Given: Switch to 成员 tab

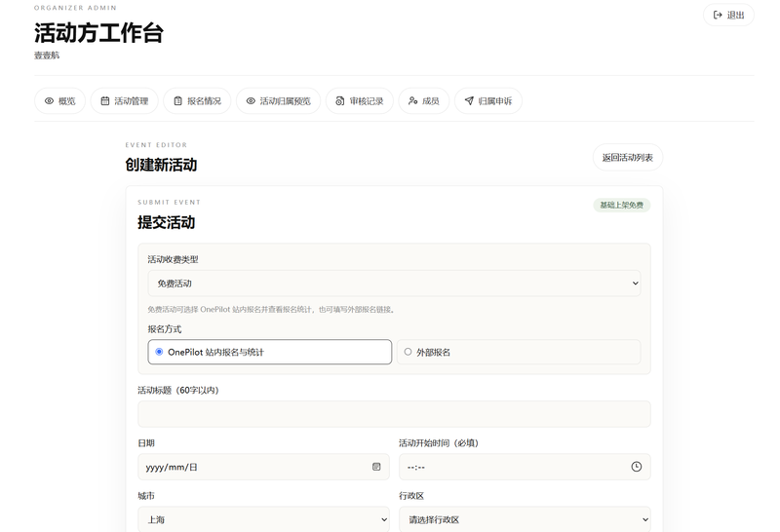Looking at the screenshot, I should (424, 101).
